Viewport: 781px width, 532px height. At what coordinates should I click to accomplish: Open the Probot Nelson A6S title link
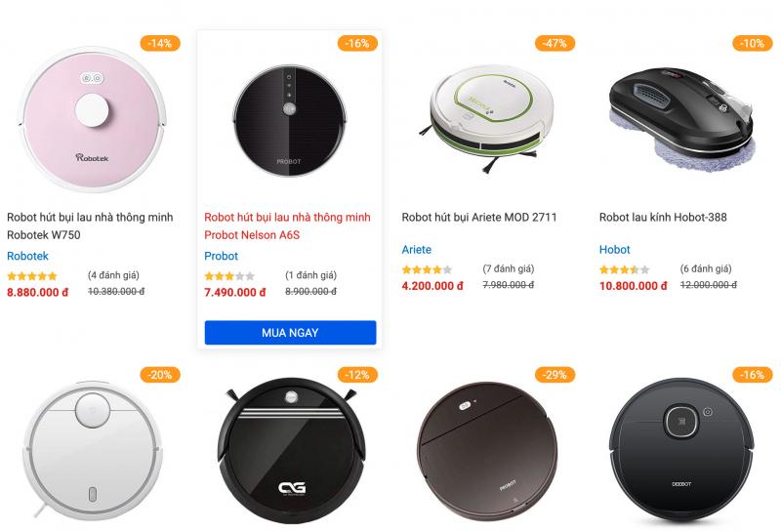pyautogui.click(x=287, y=225)
